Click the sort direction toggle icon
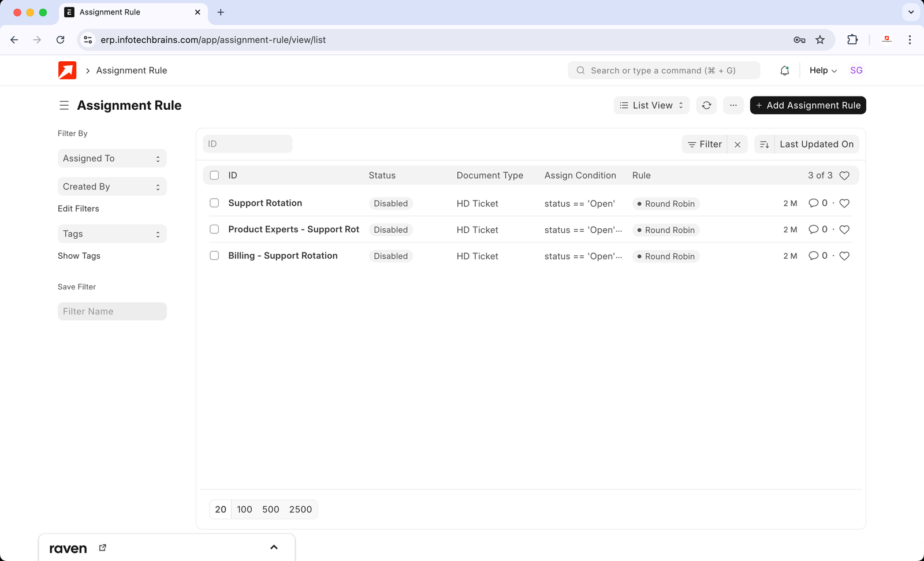The height and width of the screenshot is (561, 924). click(764, 144)
